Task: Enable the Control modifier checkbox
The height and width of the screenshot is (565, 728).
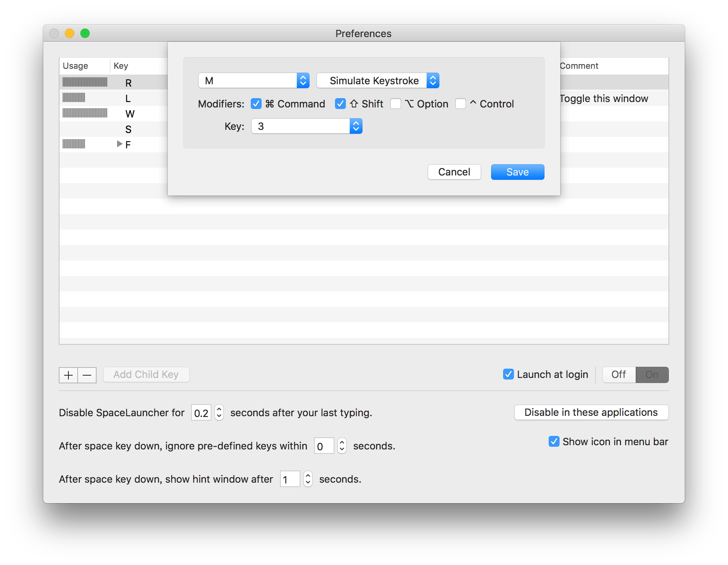Action: click(x=461, y=104)
